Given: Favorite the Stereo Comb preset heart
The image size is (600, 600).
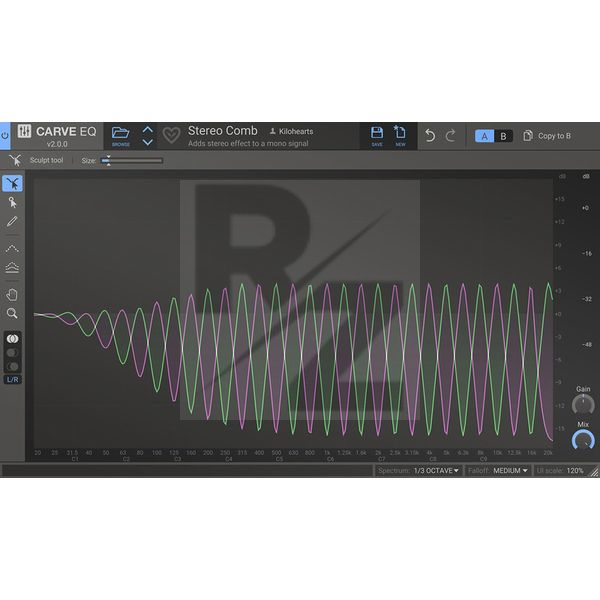Looking at the screenshot, I should 171,135.
